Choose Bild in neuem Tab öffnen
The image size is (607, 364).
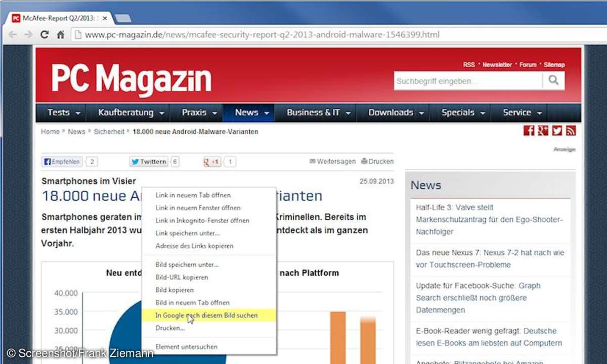[209, 302]
